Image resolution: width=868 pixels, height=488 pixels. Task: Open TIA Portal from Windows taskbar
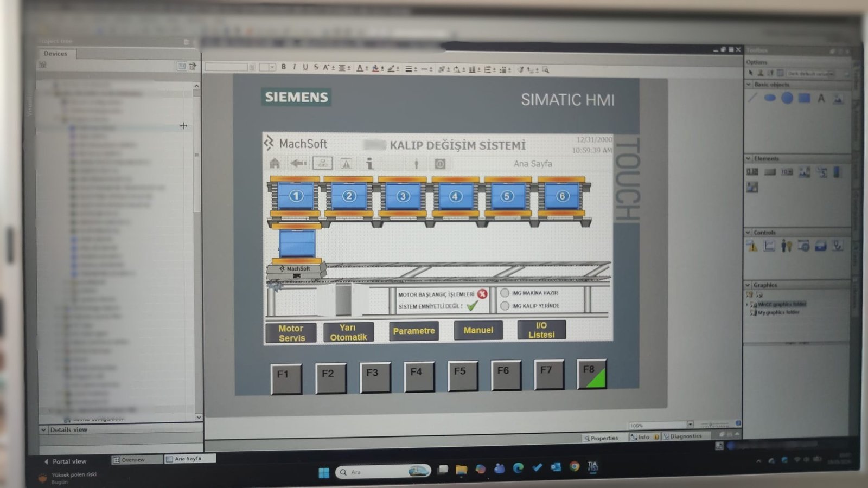pyautogui.click(x=593, y=466)
